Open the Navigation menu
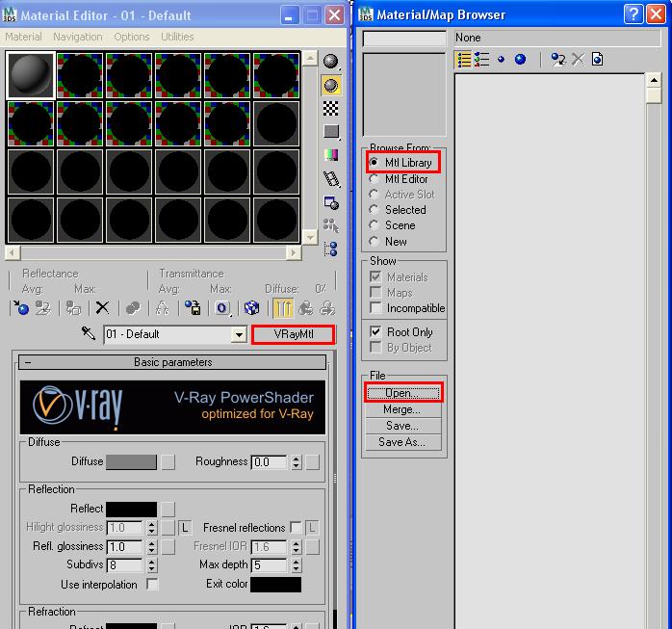The height and width of the screenshot is (629, 672). (x=77, y=37)
